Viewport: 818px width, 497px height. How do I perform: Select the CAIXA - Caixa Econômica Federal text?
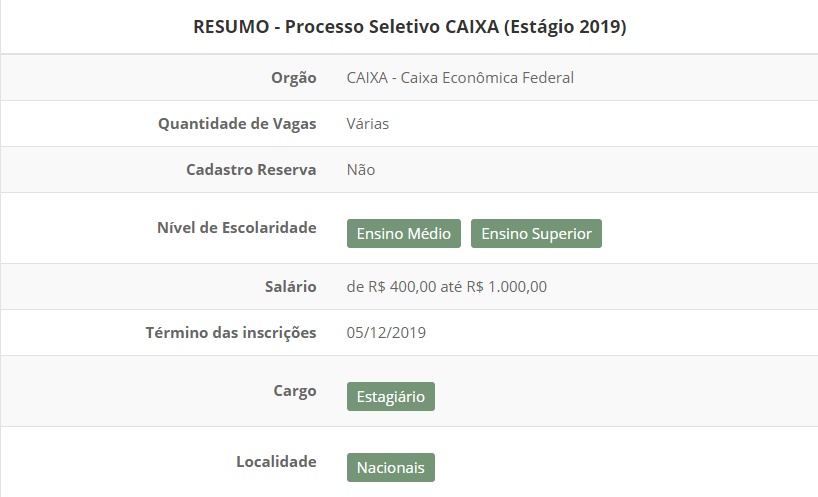pyautogui.click(x=460, y=77)
